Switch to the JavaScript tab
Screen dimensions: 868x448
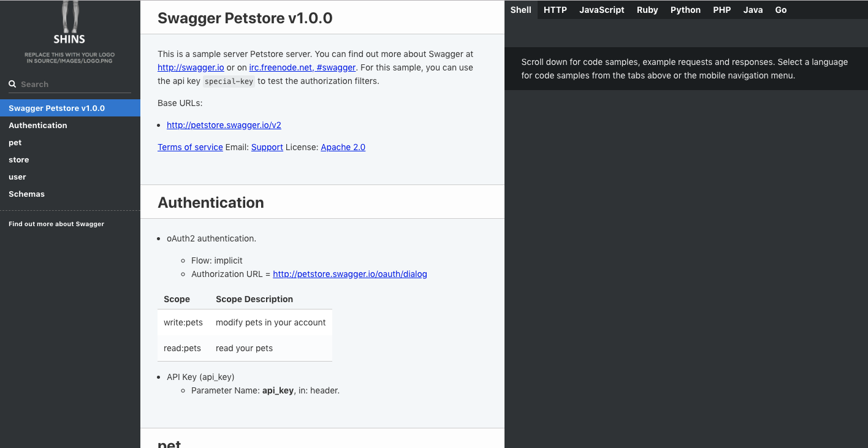point(602,10)
